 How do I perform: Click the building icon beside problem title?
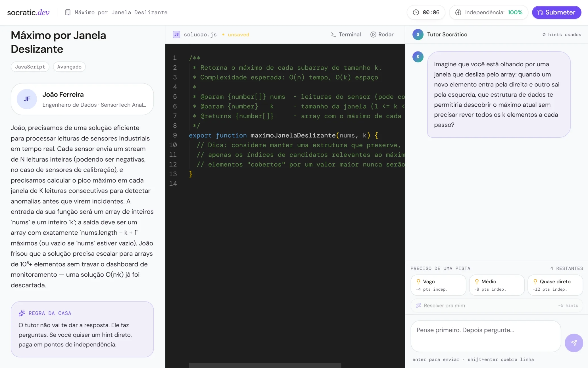[68, 12]
